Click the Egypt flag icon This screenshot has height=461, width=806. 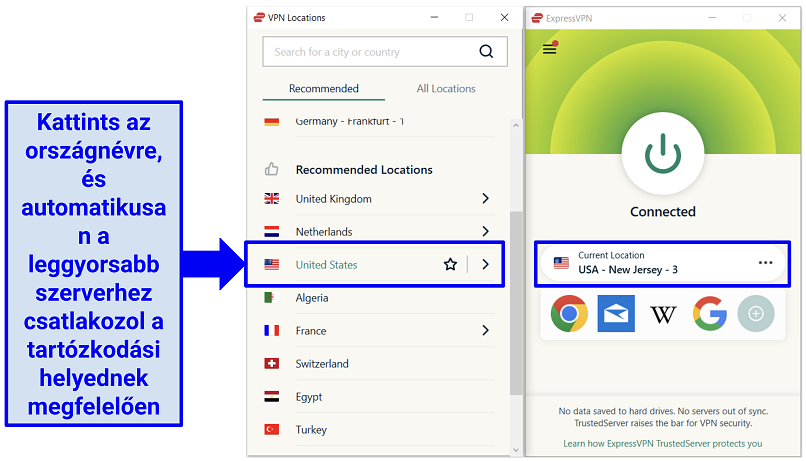pos(271,396)
